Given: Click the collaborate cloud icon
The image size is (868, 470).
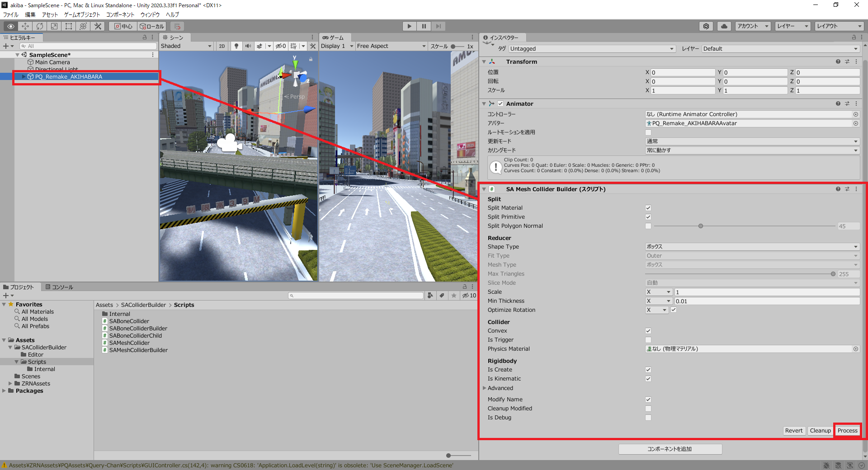Looking at the screenshot, I should click(724, 26).
